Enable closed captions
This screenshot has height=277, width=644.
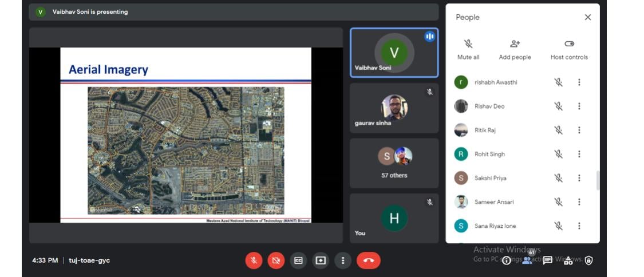[x=298, y=260]
